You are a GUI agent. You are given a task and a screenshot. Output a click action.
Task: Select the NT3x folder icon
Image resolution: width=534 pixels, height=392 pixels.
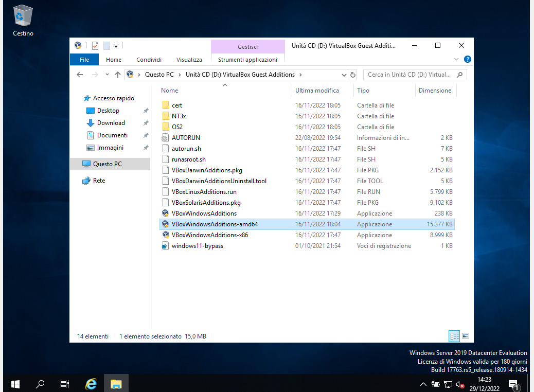(166, 116)
